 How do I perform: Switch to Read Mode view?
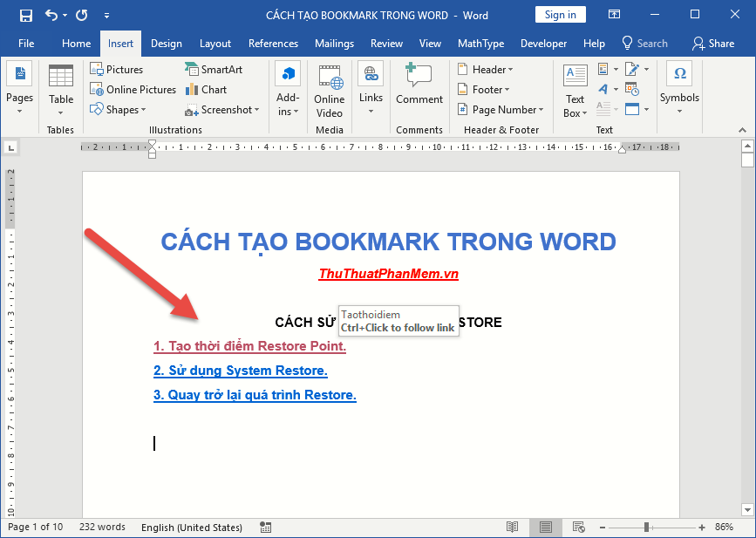coord(511,527)
